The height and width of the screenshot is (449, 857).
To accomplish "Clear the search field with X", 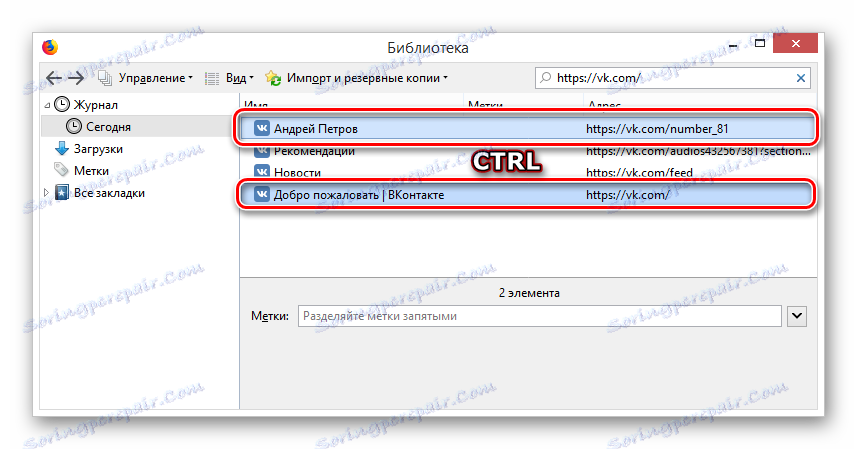I will click(x=801, y=78).
